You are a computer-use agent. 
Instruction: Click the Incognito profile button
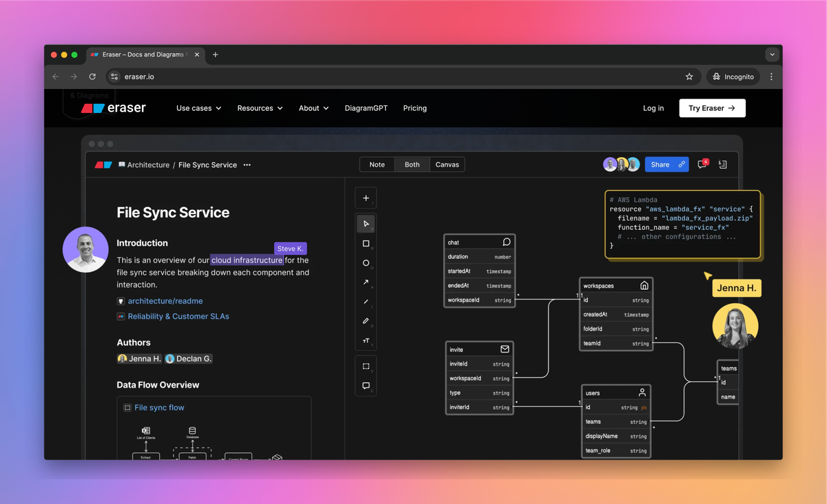[x=733, y=76]
